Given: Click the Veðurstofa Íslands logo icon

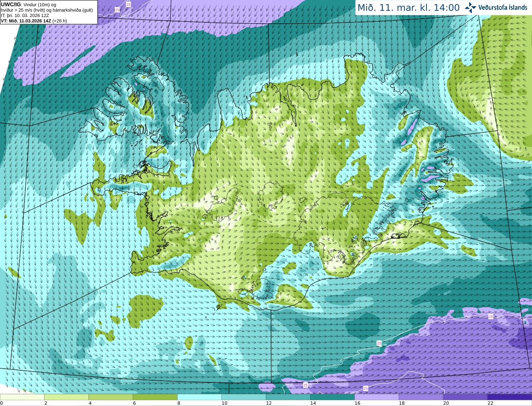Looking at the screenshot, I should coord(470,7).
